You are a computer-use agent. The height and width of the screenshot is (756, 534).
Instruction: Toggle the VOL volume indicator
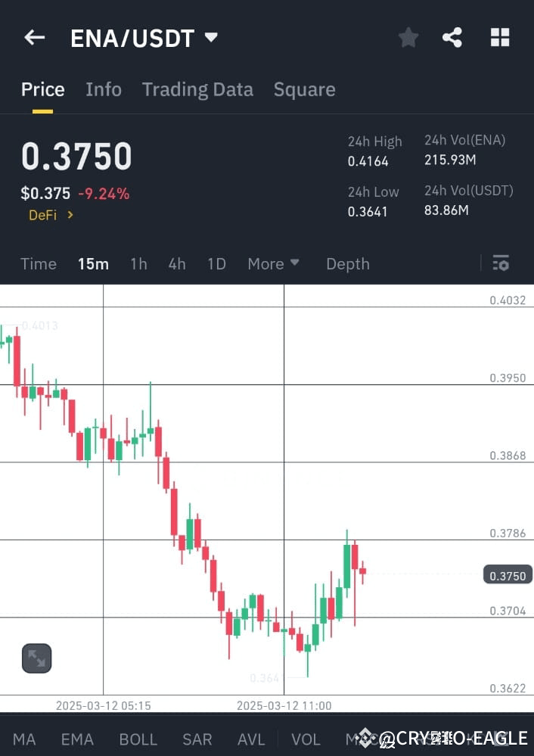point(306,739)
